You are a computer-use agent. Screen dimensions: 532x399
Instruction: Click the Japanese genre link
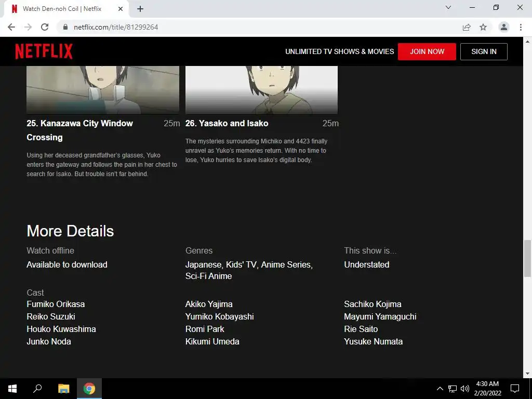click(x=204, y=264)
